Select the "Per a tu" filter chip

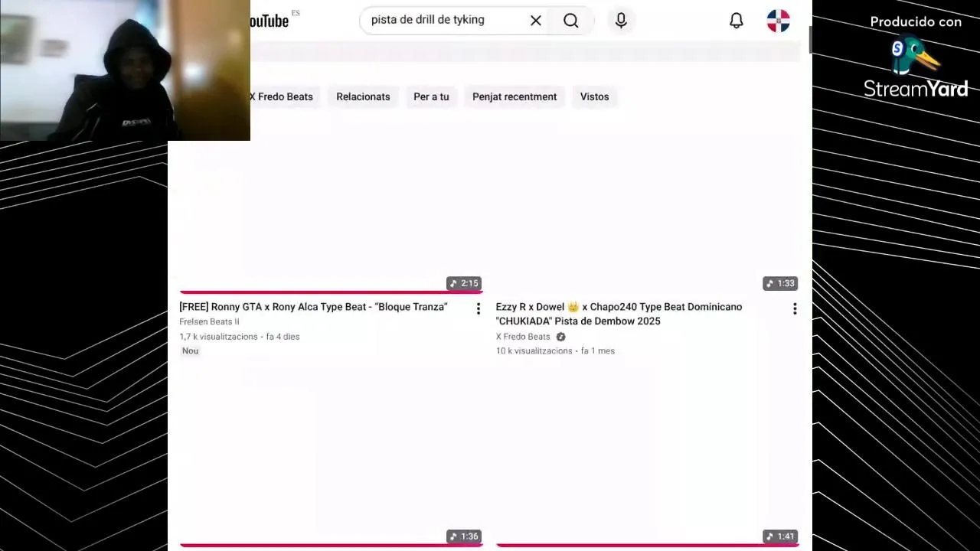point(431,96)
